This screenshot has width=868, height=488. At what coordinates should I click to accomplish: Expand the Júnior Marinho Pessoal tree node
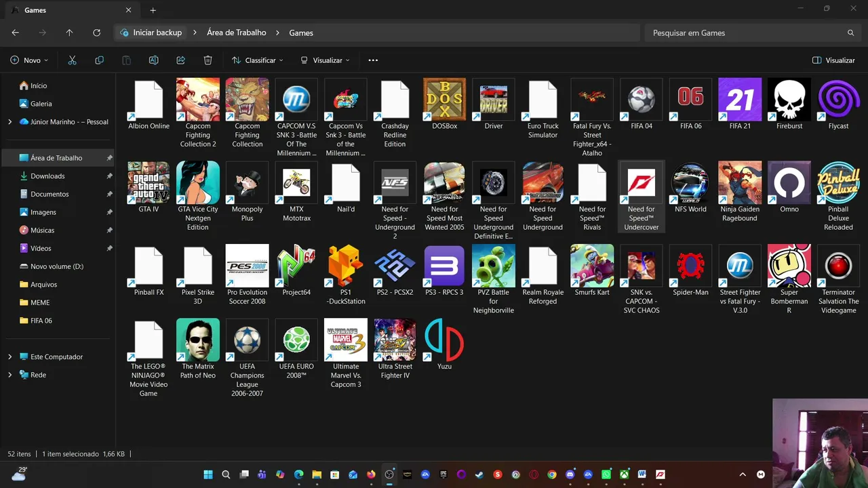tap(9, 122)
